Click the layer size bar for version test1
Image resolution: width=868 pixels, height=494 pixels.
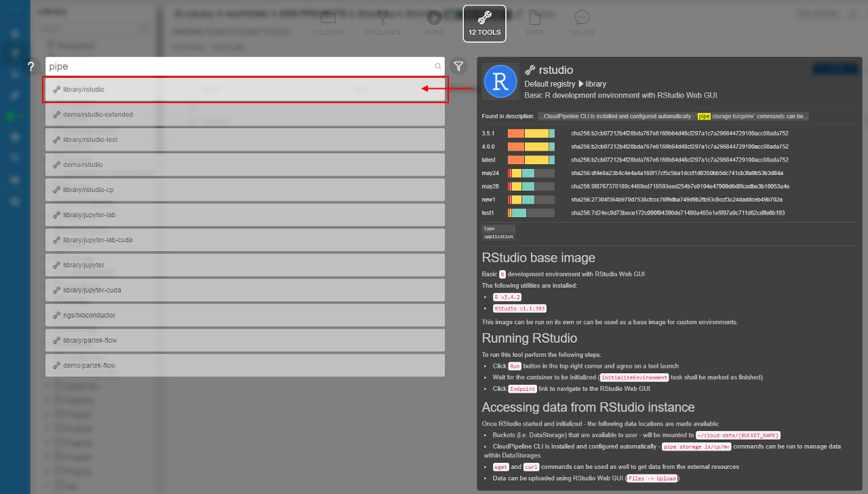(x=531, y=213)
